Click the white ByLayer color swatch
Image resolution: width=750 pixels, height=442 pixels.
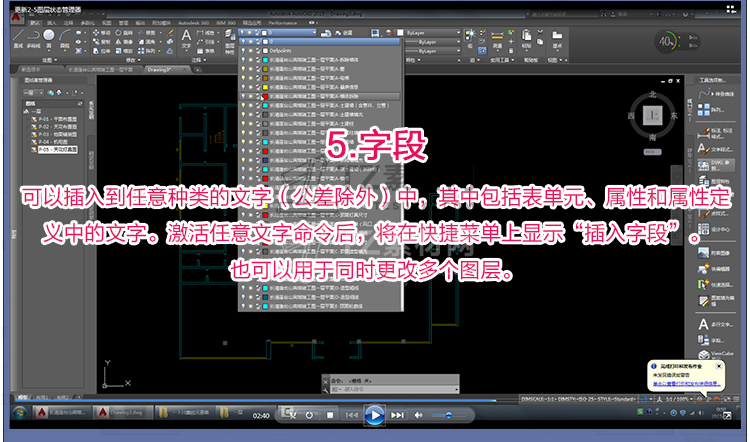400,33
